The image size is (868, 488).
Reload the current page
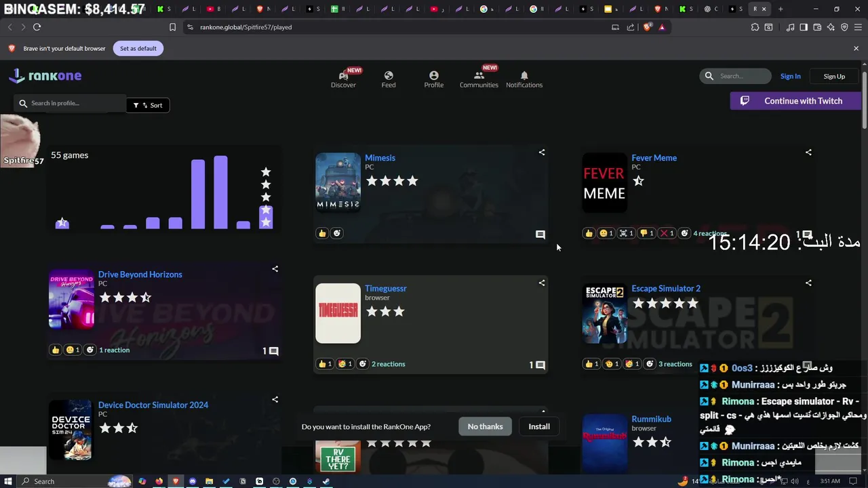37,27
